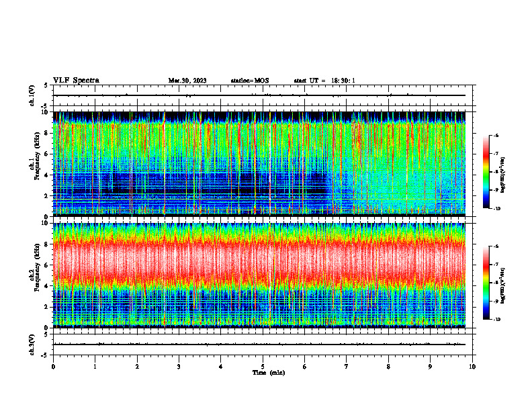Click the 'ch.3(V)' axis label
The image size is (532, 411).
coord(32,345)
